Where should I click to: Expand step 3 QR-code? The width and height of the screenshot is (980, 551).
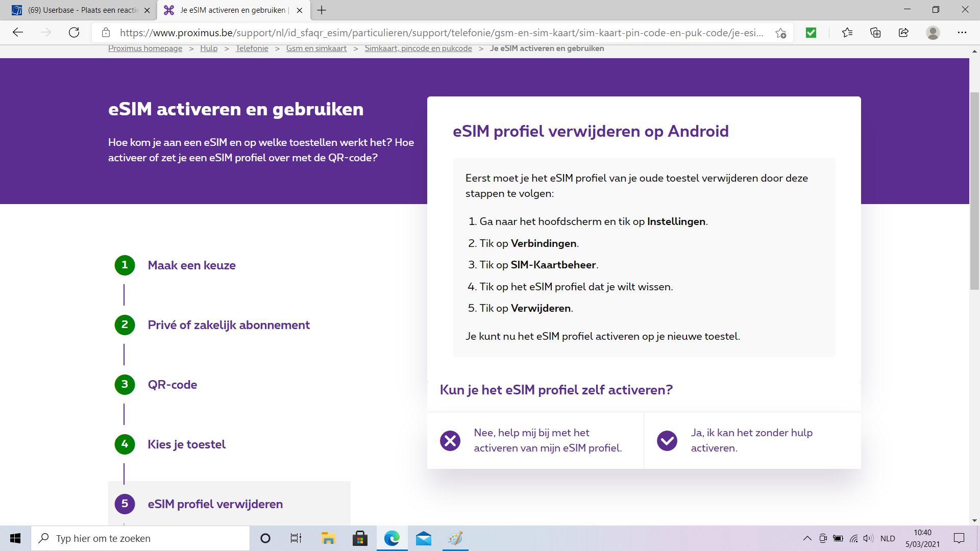172,385
